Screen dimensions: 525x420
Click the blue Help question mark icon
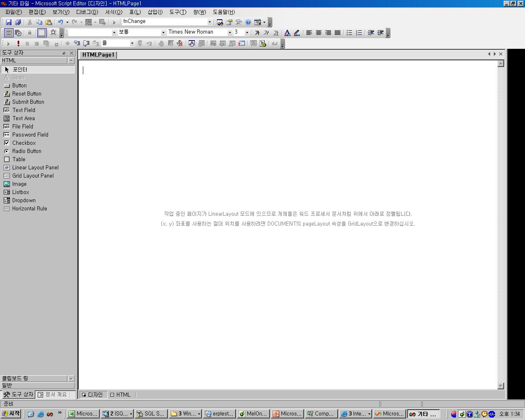tap(248, 22)
